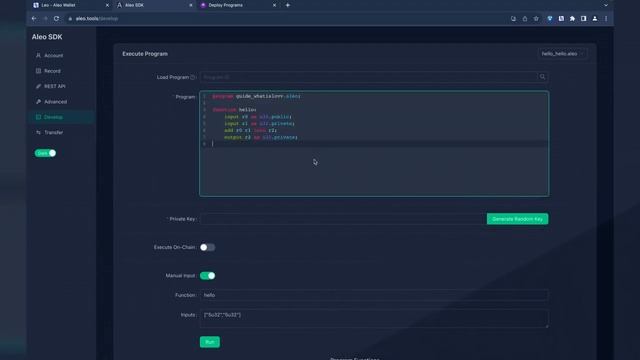Open the Extensions puzzle icon
Viewport: 640px width, 360px height.
(572, 19)
